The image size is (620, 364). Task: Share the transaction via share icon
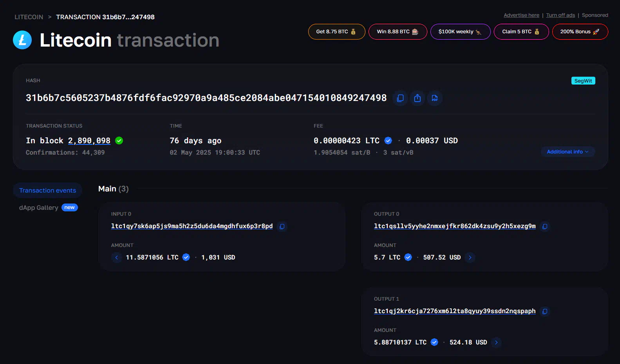[x=418, y=98]
